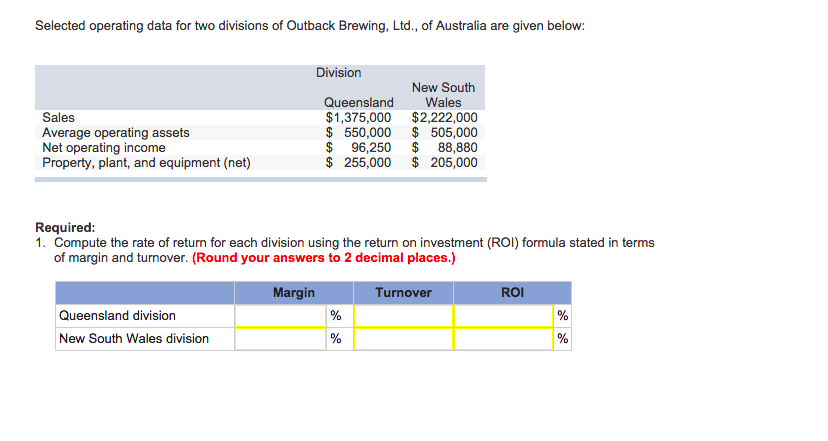Click the Margin column header
This screenshot has height=441, width=828.
[294, 293]
